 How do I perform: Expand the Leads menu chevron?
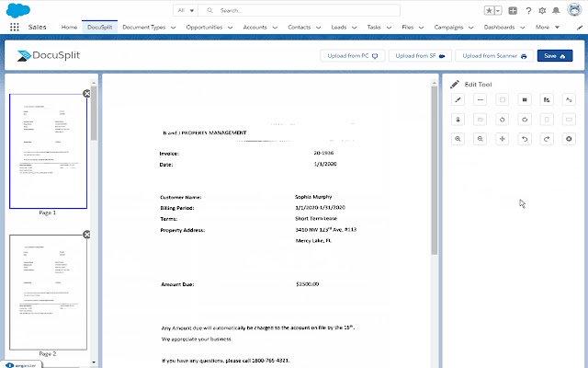click(355, 28)
